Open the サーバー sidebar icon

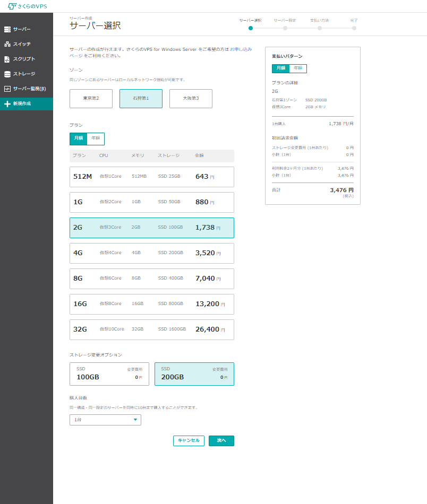[x=7, y=29]
